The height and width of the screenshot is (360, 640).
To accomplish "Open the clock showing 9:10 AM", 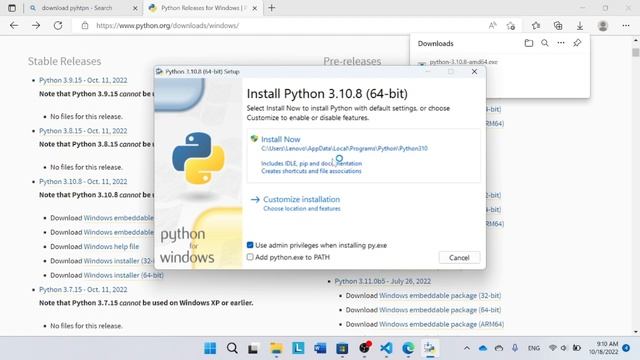I will point(604,348).
